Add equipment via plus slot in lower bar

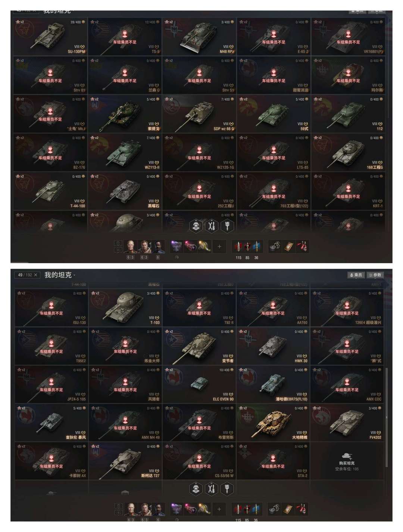[219, 509]
